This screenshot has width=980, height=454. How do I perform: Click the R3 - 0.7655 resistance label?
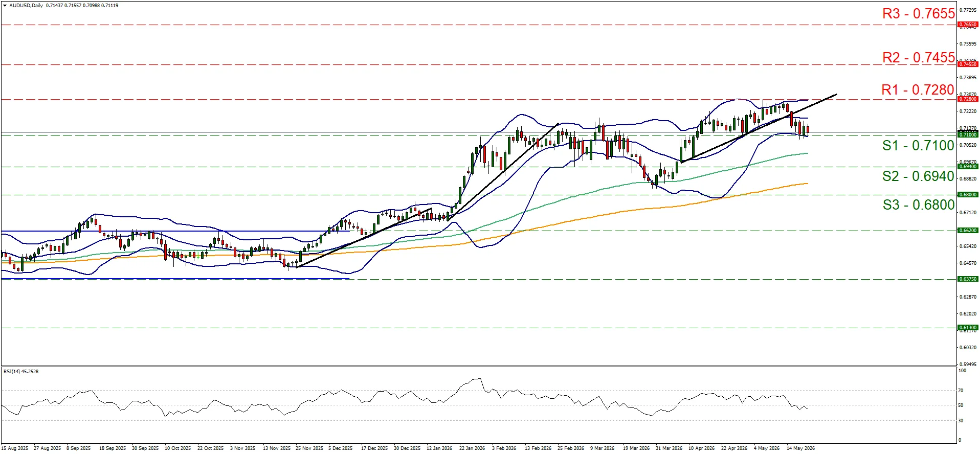pyautogui.click(x=919, y=14)
